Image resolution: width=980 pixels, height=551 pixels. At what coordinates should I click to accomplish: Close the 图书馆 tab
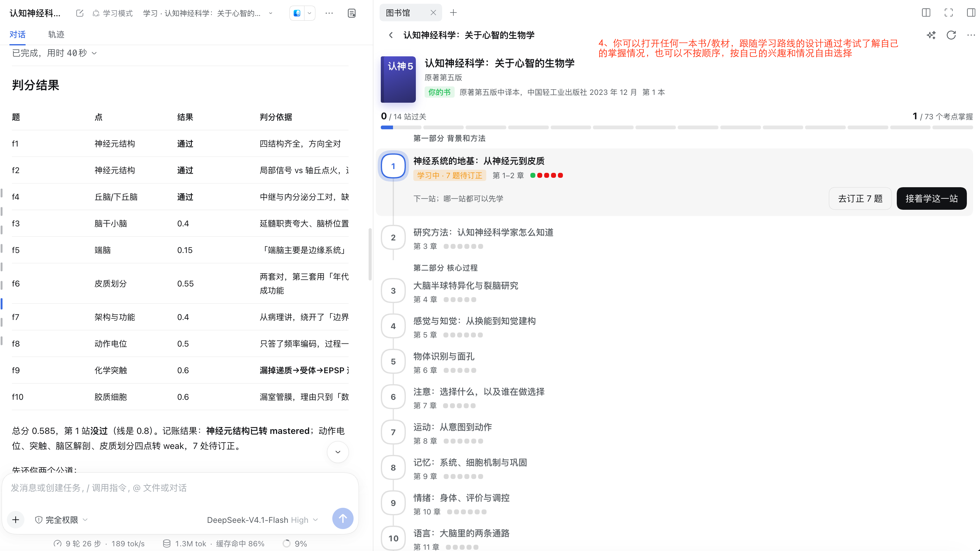pos(433,13)
